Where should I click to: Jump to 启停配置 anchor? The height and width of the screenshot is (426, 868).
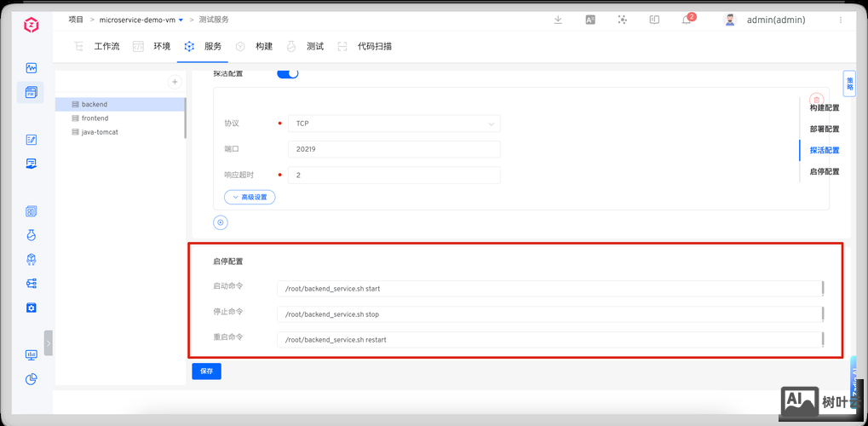[x=825, y=172]
